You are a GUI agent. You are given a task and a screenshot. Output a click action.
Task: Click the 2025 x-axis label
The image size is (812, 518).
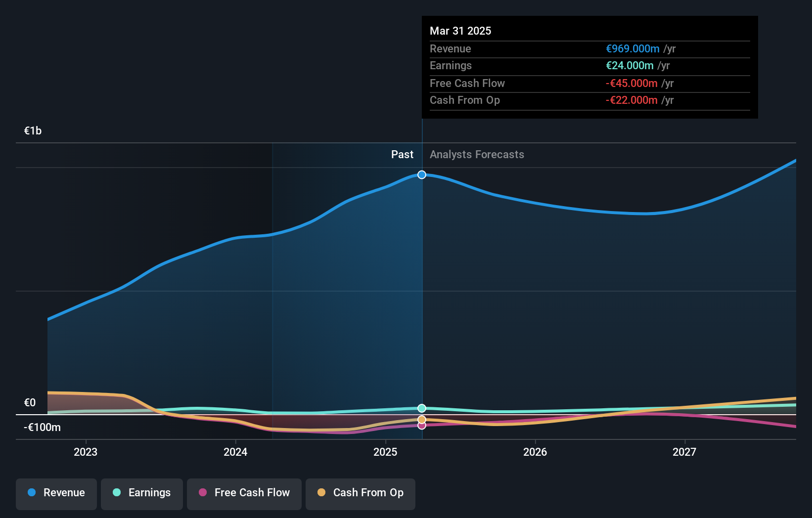(385, 452)
